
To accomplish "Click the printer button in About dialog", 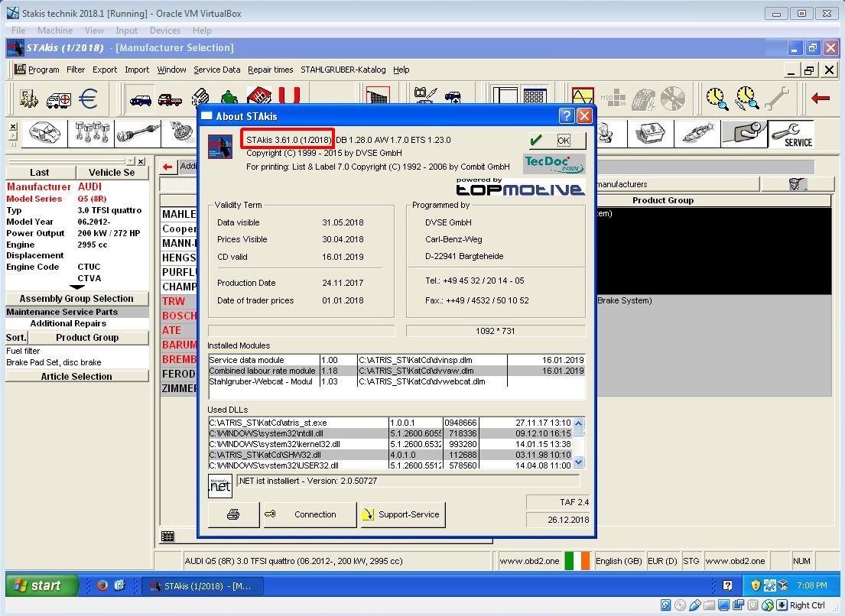I will tap(233, 514).
